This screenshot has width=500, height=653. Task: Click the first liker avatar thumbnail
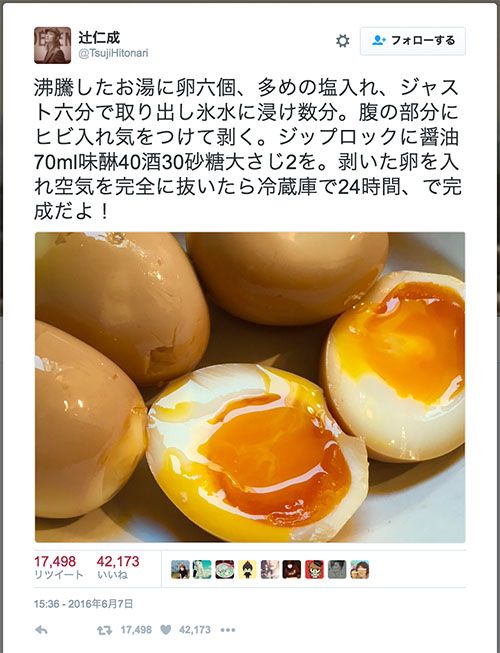click(180, 569)
